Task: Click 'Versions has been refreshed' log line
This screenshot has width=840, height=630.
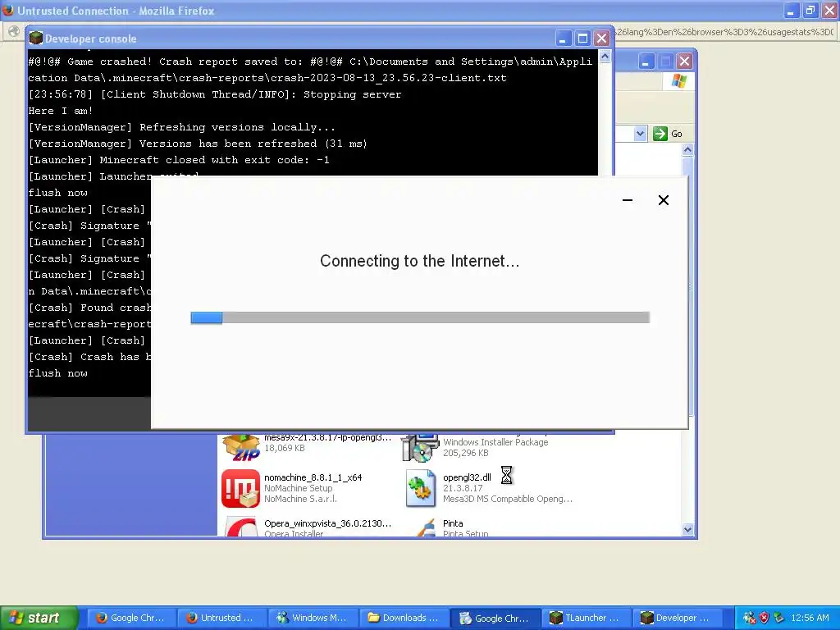Action: (198, 143)
